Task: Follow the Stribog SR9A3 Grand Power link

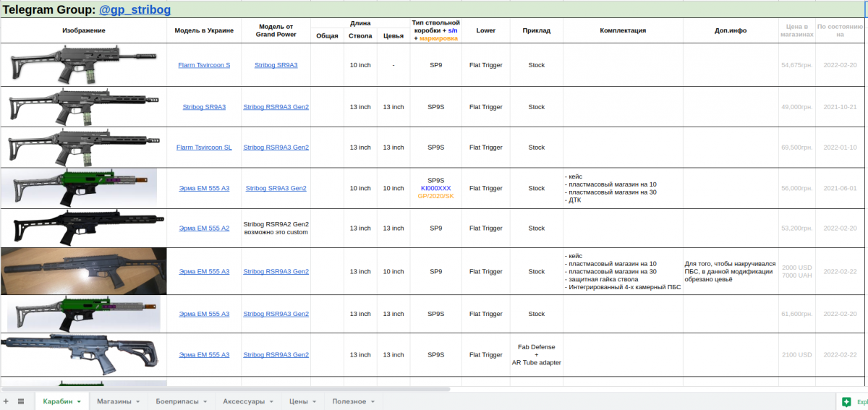Action: [276, 65]
